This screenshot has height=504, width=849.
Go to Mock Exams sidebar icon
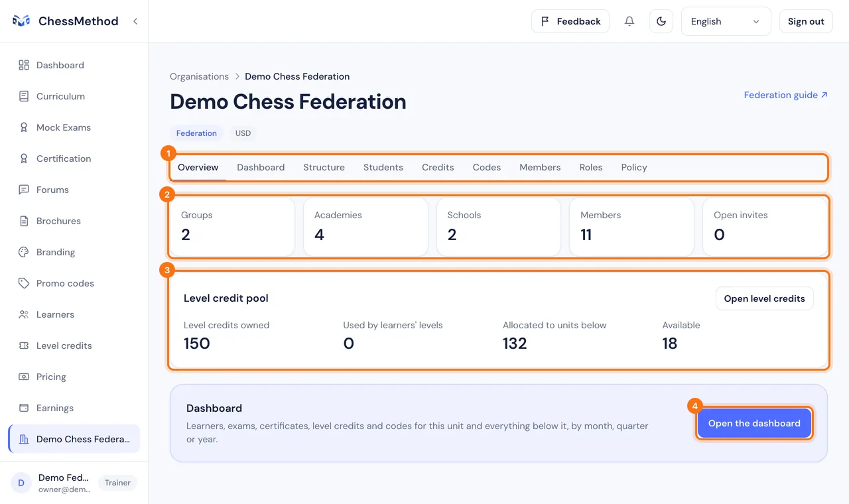[x=24, y=127]
